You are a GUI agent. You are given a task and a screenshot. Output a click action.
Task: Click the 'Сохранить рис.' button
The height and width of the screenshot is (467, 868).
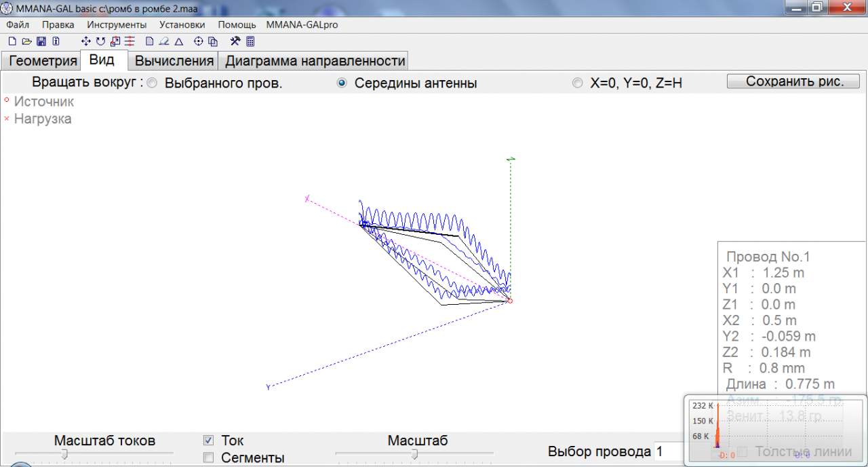tap(794, 81)
